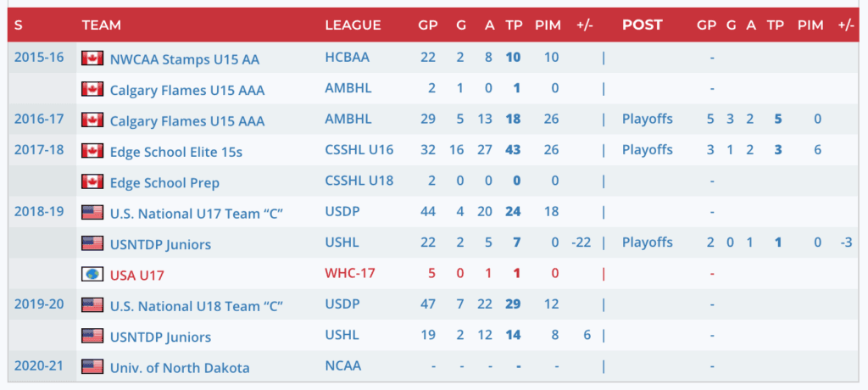Click the Canadian flag beside Edge School Prep
The width and height of the screenshot is (868, 390).
coord(92,182)
